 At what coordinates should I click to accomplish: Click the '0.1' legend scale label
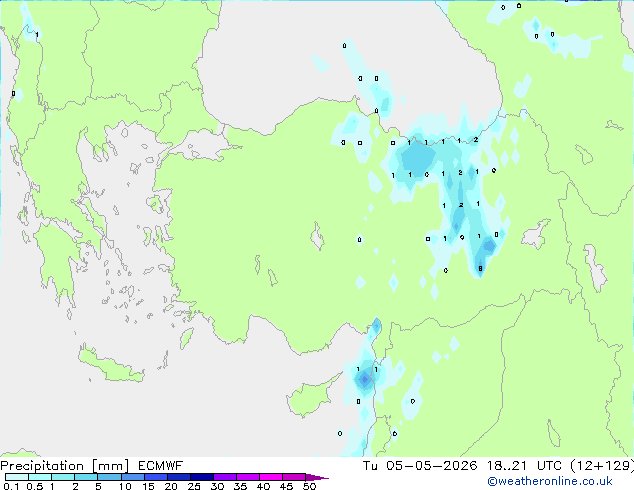pyautogui.click(x=11, y=486)
